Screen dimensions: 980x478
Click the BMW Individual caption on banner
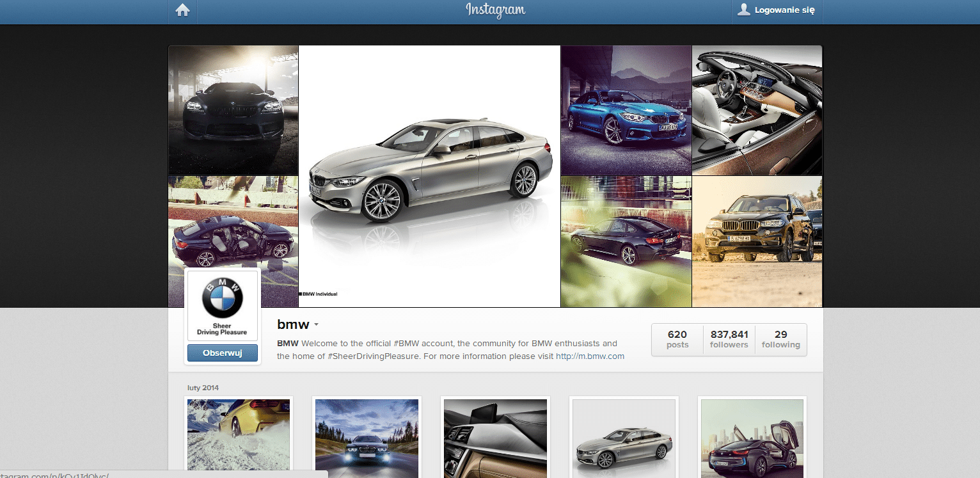point(319,294)
